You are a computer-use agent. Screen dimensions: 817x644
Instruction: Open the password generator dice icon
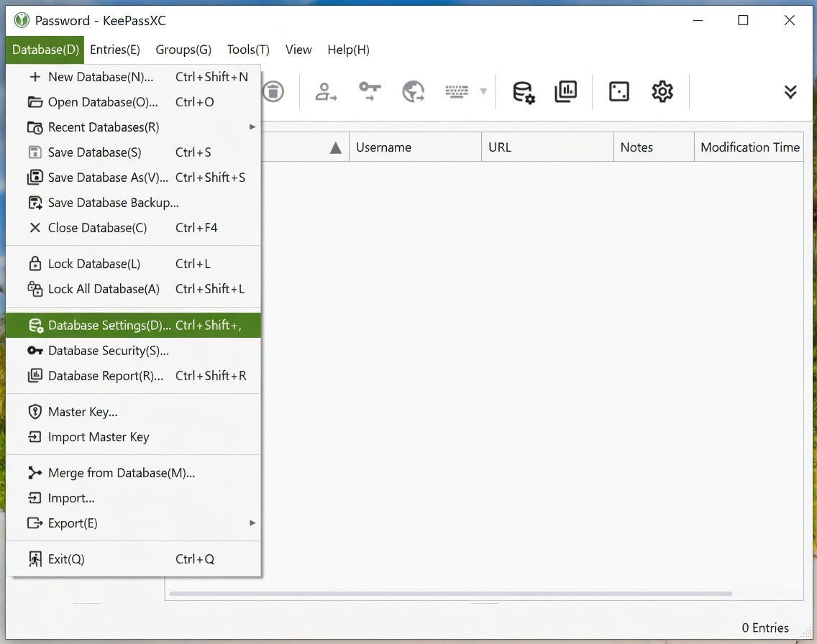pyautogui.click(x=619, y=91)
